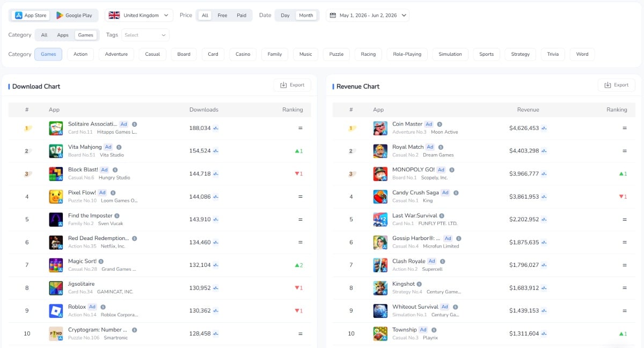Screen dimensions: 644x348
Task: Open the Jigsolitaire app name link
Action: coord(82,284)
